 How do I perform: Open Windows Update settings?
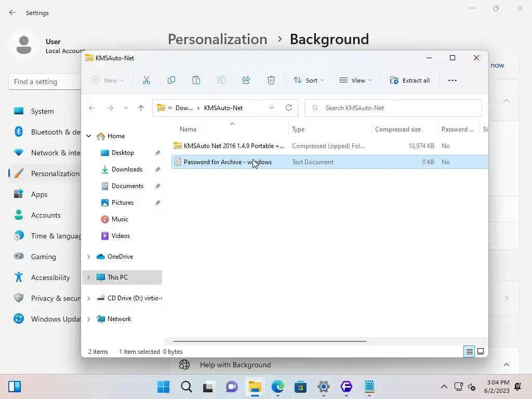(x=47, y=319)
